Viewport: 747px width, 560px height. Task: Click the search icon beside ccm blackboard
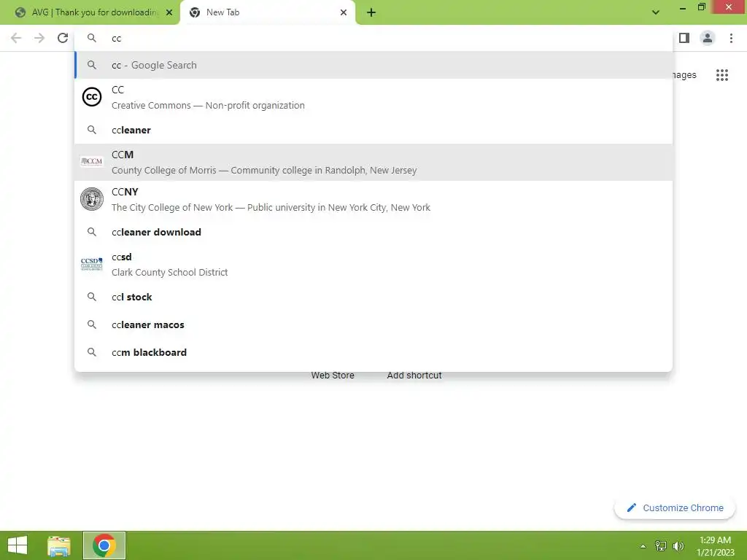pyautogui.click(x=91, y=352)
